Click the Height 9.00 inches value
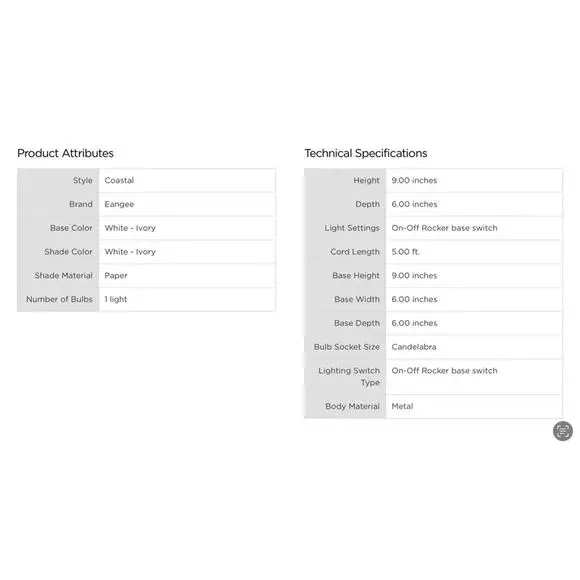580x580 pixels. click(414, 181)
